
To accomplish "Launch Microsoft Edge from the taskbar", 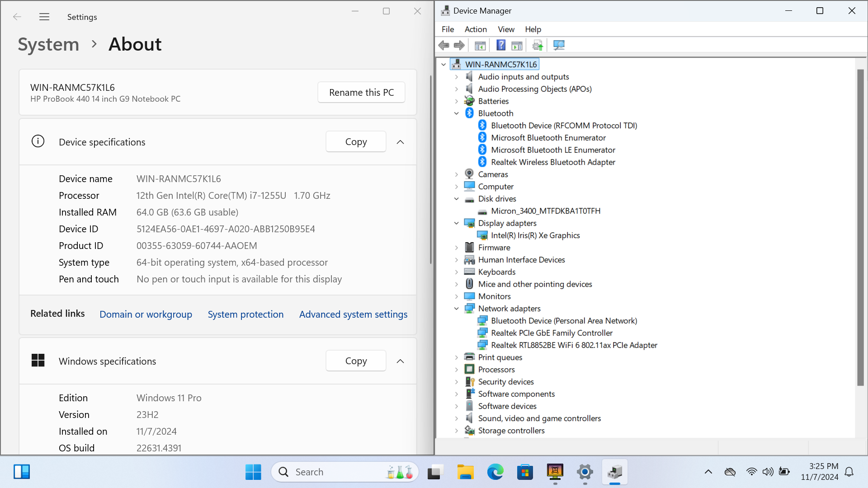I will [495, 472].
